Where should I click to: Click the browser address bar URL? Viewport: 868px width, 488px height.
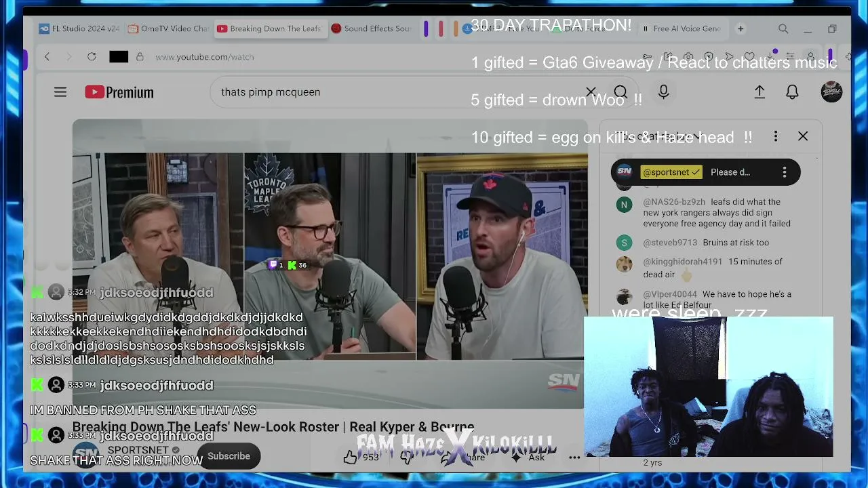[x=205, y=57]
